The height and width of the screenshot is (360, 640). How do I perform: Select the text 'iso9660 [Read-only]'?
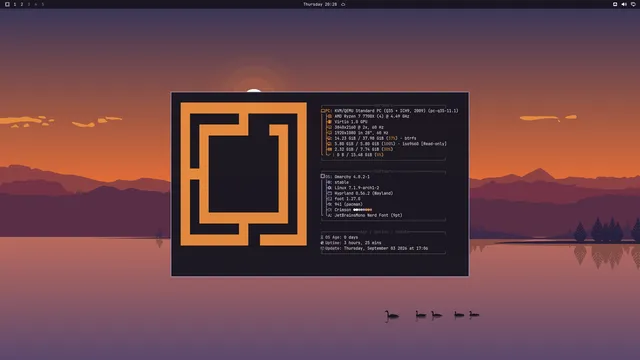coord(425,144)
